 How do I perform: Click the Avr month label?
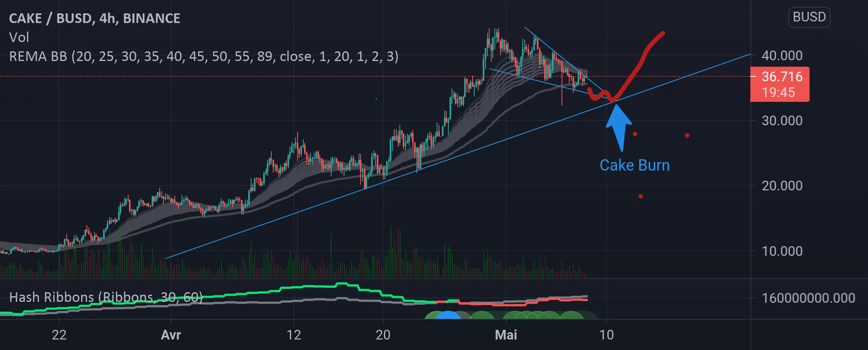[171, 335]
